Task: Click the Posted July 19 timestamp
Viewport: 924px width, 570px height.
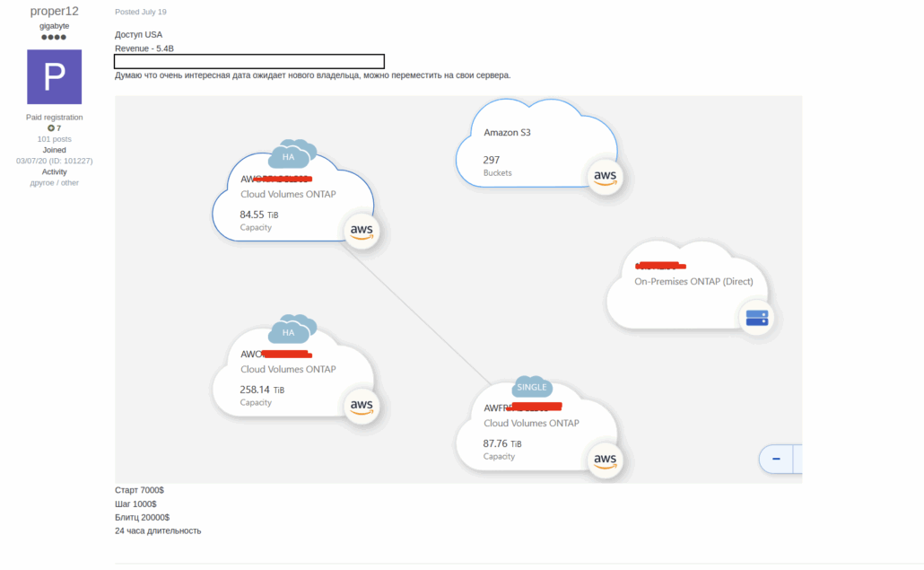Action: click(x=141, y=13)
